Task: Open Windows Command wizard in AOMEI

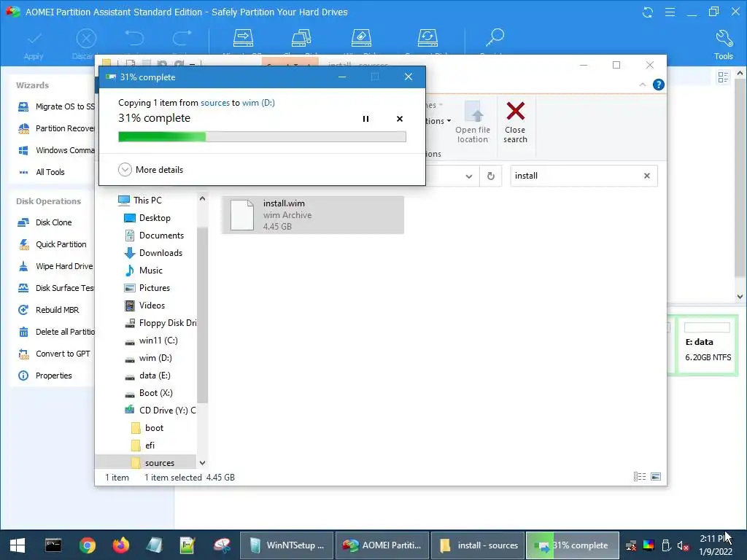Action: tap(56, 150)
